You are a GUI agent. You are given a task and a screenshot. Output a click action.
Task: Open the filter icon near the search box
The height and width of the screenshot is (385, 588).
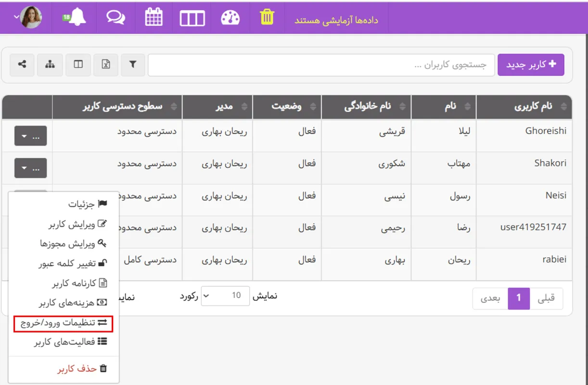pyautogui.click(x=133, y=64)
